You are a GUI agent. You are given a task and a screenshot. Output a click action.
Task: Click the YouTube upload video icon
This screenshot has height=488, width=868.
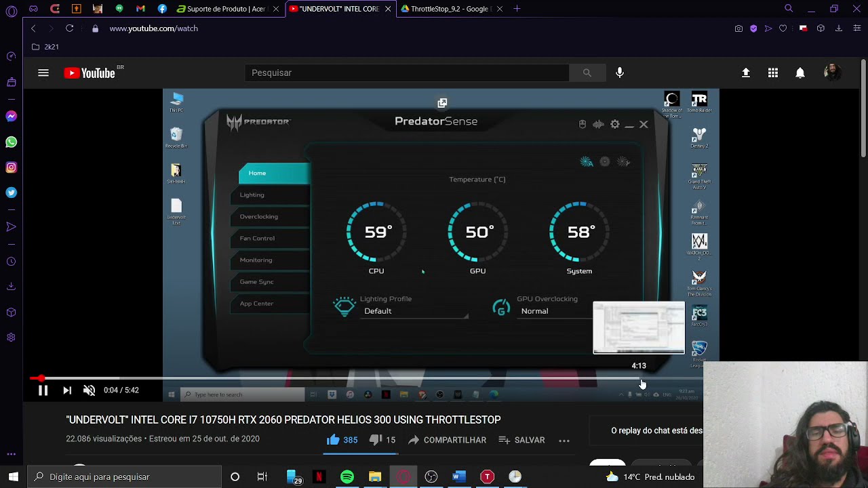(746, 73)
